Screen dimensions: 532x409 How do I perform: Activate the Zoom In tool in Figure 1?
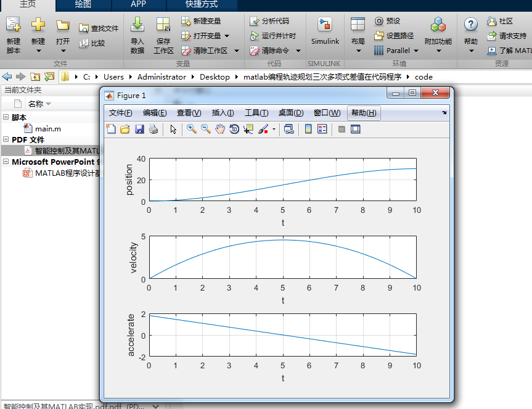tap(191, 129)
